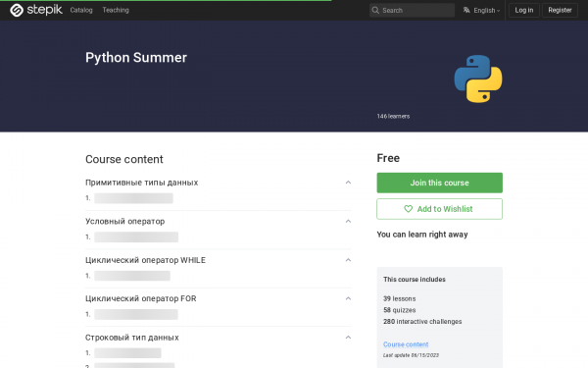Click the Register button

tap(560, 10)
